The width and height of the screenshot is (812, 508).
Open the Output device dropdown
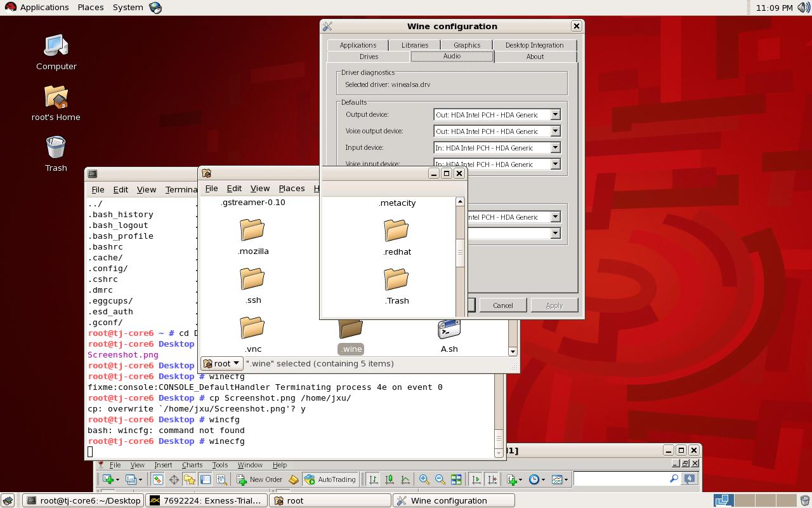[555, 115]
